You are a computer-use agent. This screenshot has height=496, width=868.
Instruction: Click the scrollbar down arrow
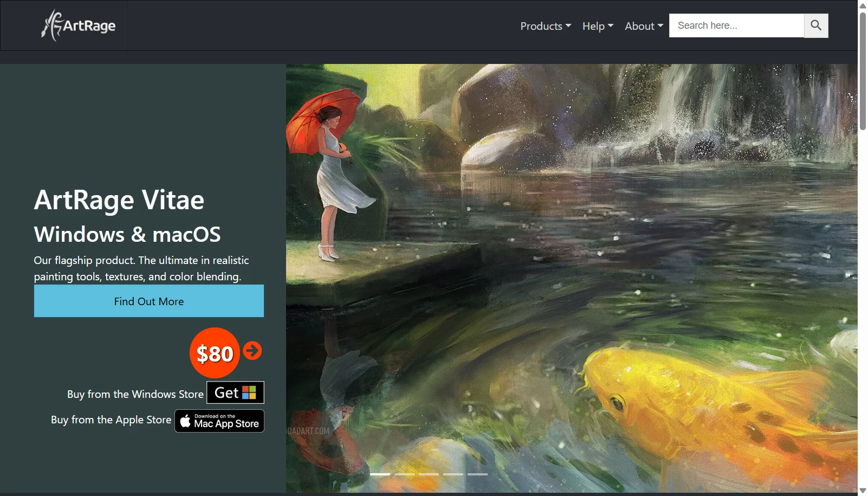coord(863,491)
